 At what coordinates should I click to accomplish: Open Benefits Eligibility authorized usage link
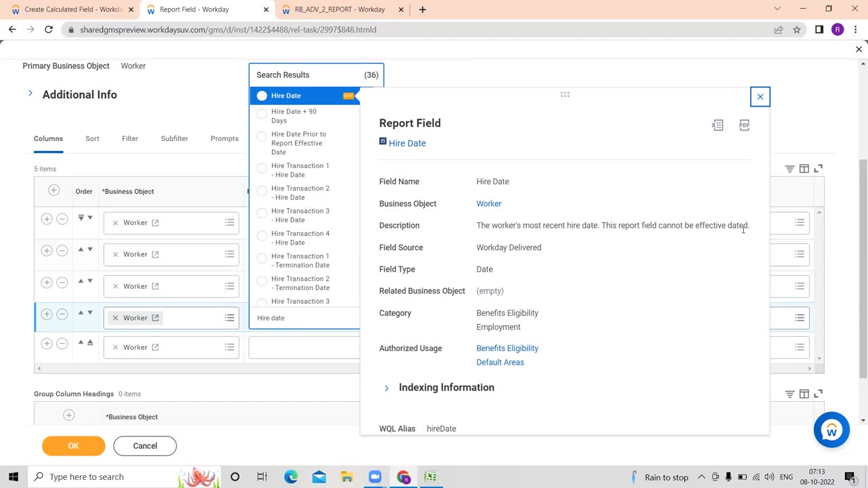pos(507,348)
